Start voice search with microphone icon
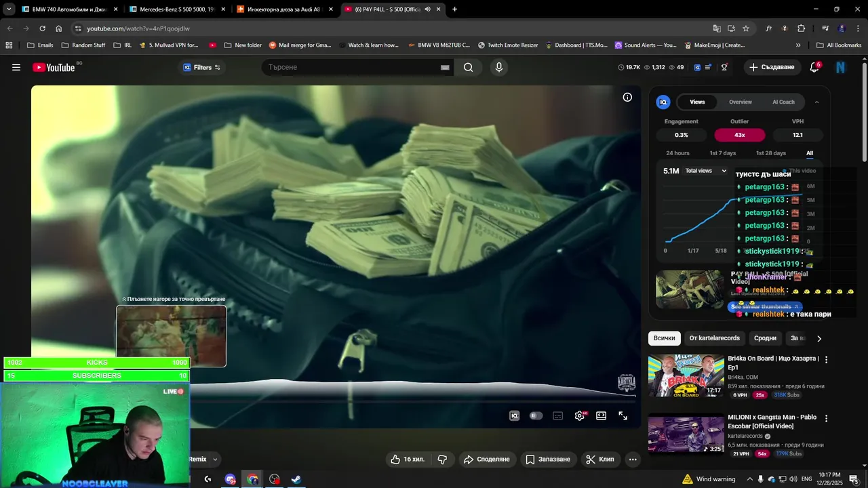Screen dimensions: 868x488 (x=499, y=67)
